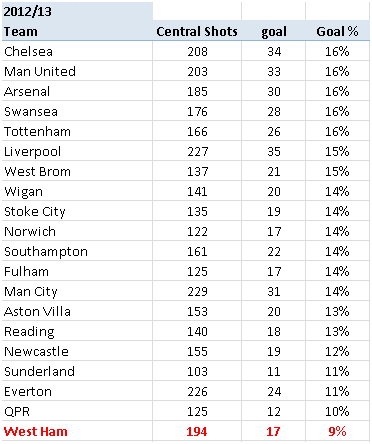Select Tottenham's central shots value 166
372x444 pixels.
pyautogui.click(x=197, y=131)
